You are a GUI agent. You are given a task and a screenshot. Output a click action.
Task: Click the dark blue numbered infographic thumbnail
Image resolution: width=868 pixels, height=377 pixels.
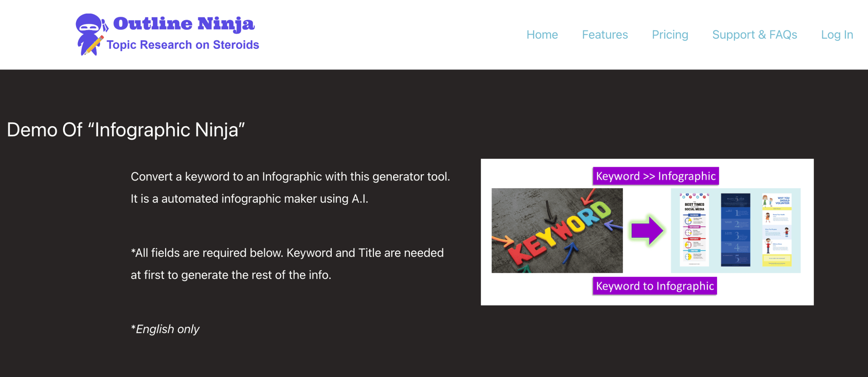pos(735,230)
